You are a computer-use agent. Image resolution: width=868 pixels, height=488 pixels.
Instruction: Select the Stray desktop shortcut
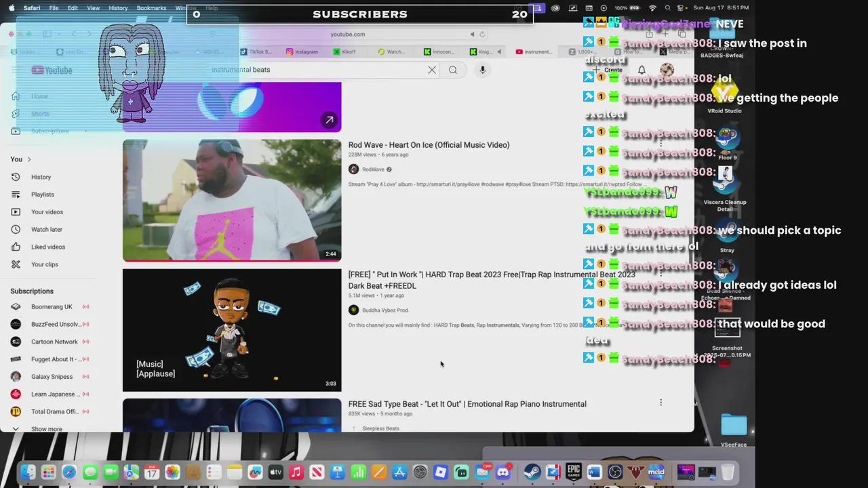(727, 237)
